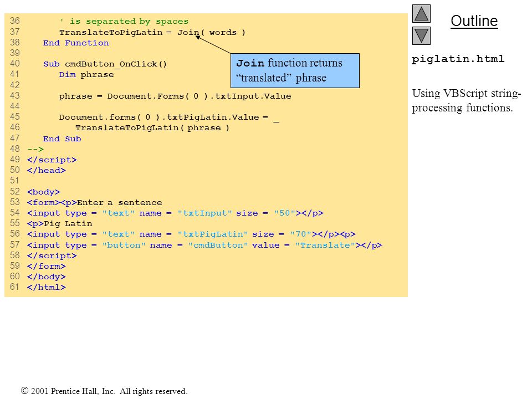This screenshot has width=532, height=399.
Task: Click line number 36
Action: 15,21
